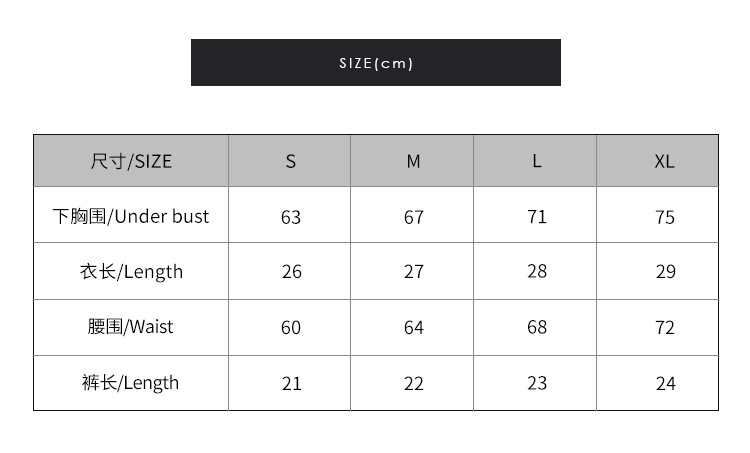Click the S size column header
The image size is (750, 453).
pyautogui.click(x=291, y=161)
